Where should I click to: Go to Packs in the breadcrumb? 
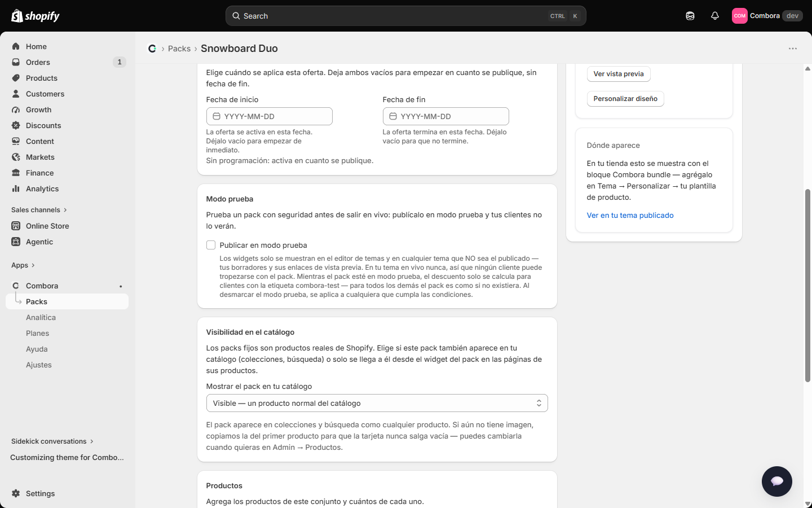click(x=179, y=49)
